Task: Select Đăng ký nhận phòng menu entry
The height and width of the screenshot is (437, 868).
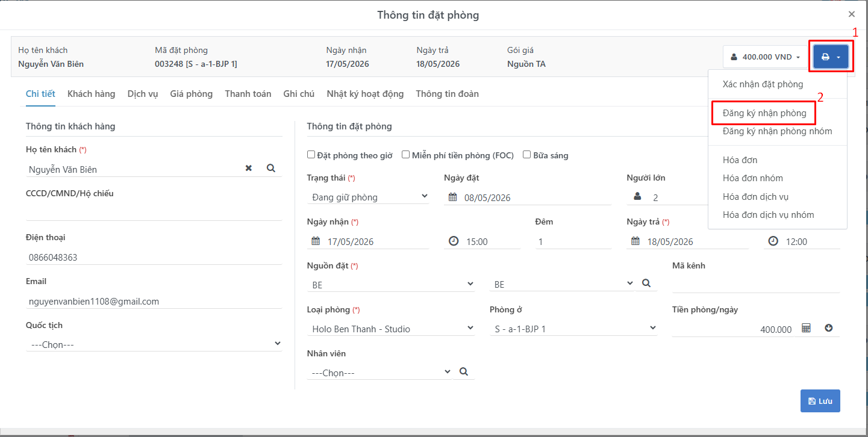Action: point(764,113)
